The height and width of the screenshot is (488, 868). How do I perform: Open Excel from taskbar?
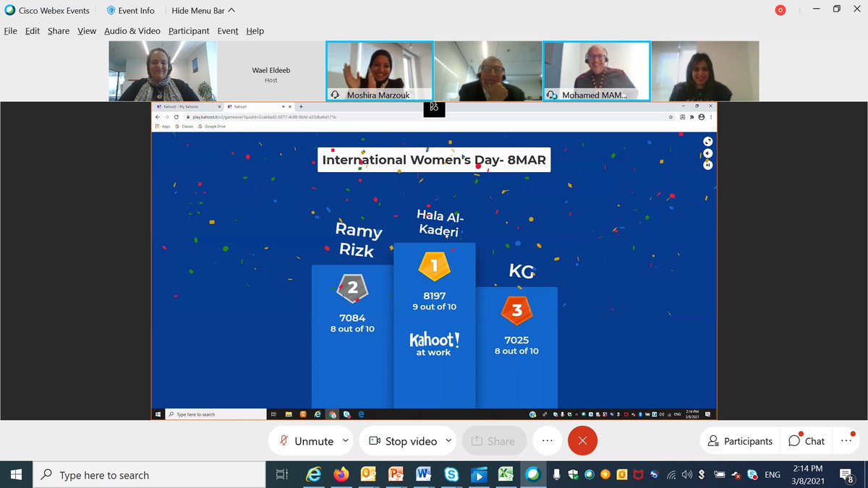click(x=506, y=475)
